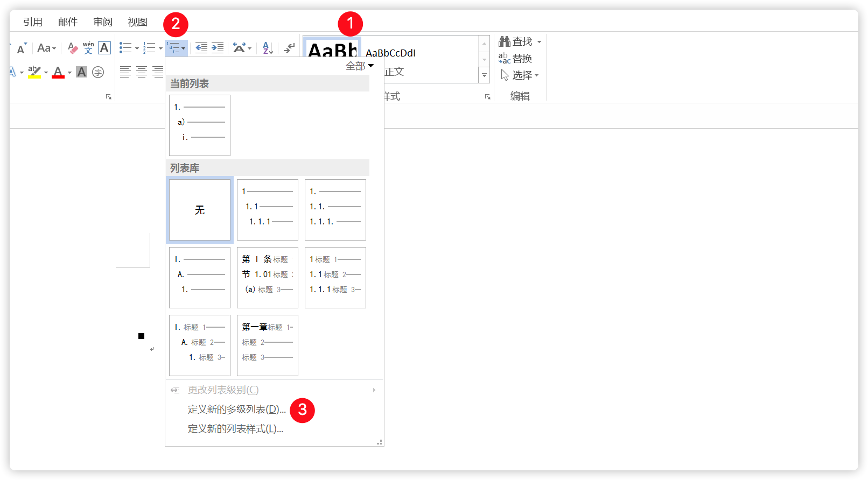The image size is (868, 480).
Task: Expand the numbering dropdown arrow
Action: click(x=160, y=48)
